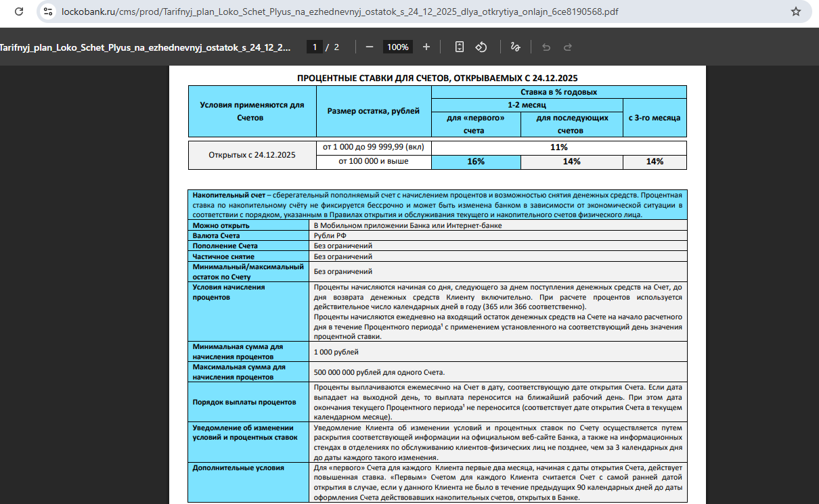Zoom in using the plus icon
Viewport: 819px width, 504px height.
tap(426, 47)
